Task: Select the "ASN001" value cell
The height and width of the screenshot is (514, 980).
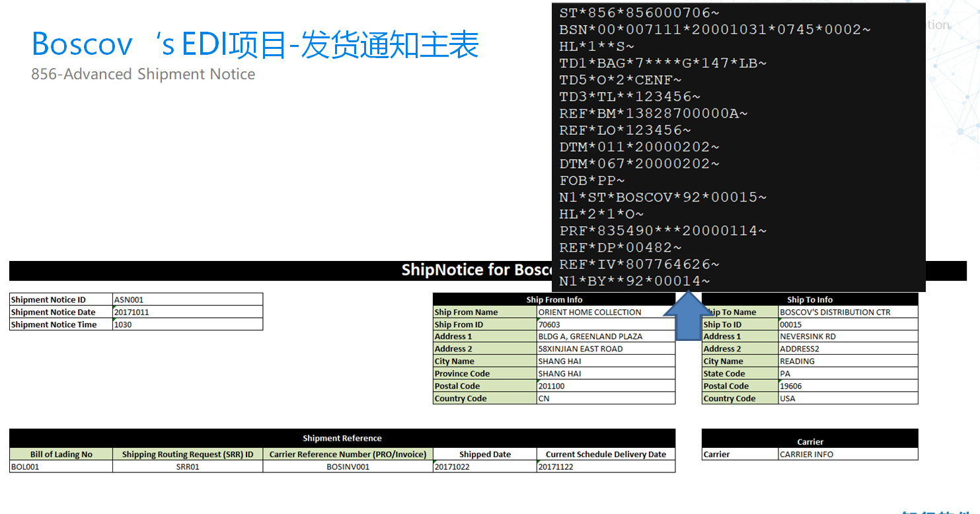Action: pyautogui.click(x=188, y=300)
